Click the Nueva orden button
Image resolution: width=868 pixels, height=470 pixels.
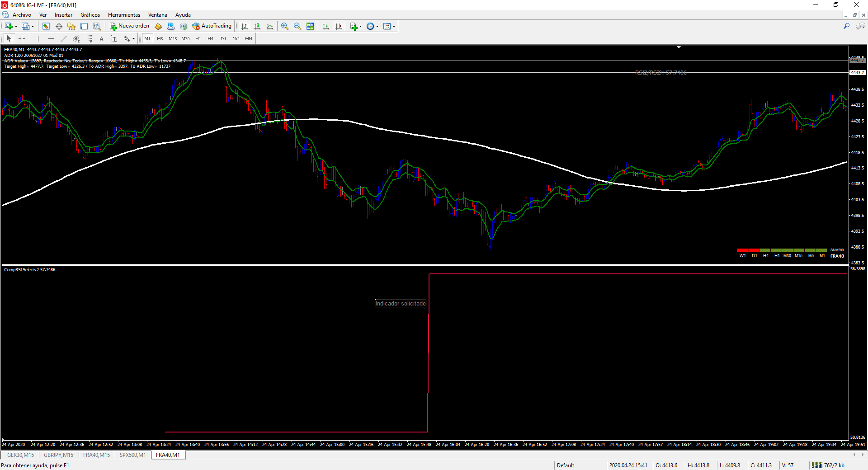pos(129,26)
